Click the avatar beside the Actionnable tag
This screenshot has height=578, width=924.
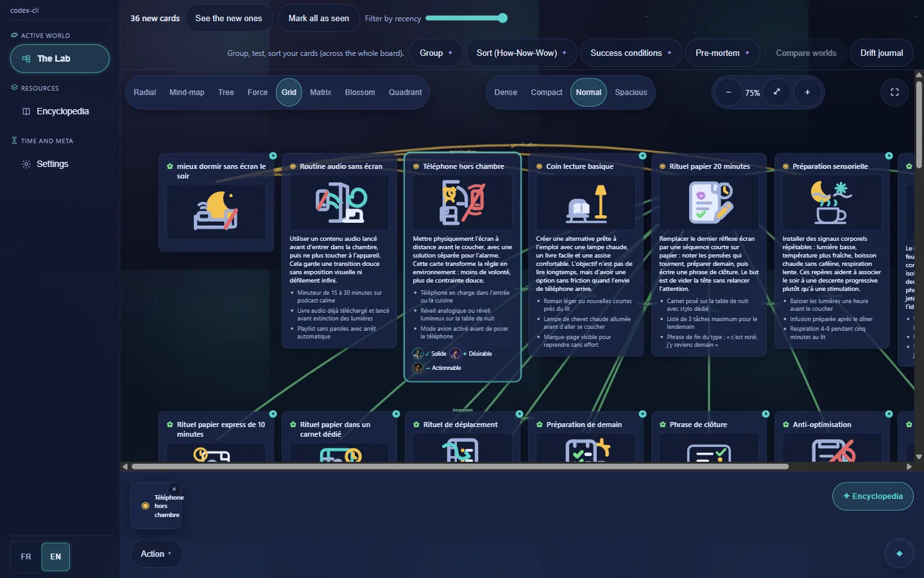tap(418, 368)
